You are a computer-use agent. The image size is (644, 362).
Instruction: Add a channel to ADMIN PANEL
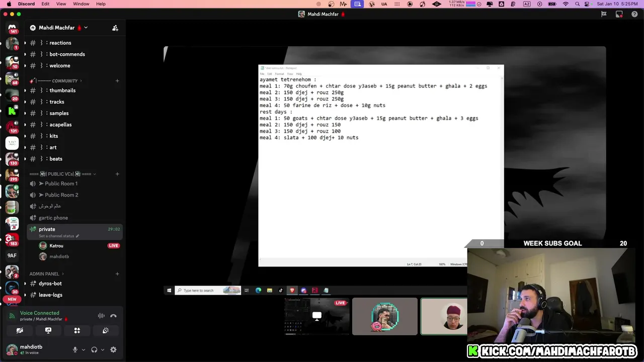(117, 274)
